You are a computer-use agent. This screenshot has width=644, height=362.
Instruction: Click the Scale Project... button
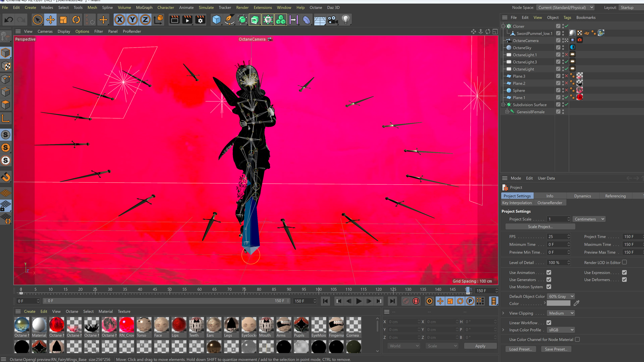click(x=540, y=227)
